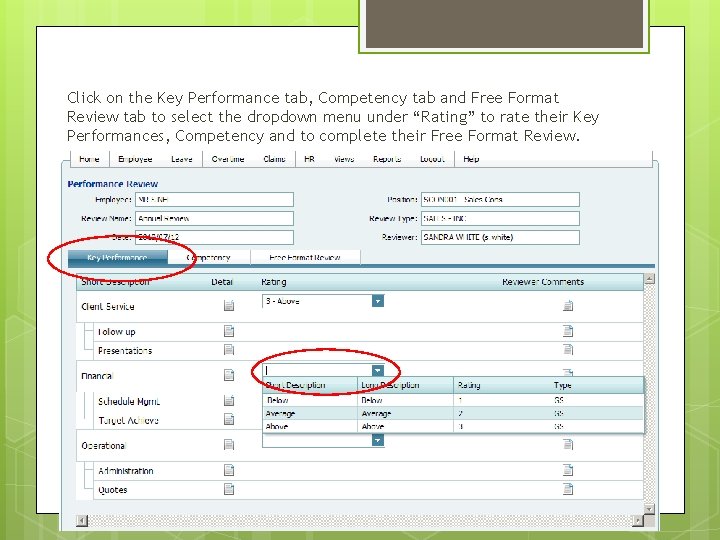The height and width of the screenshot is (540, 720).
Task: Click into the Review Name field
Action: (214, 218)
